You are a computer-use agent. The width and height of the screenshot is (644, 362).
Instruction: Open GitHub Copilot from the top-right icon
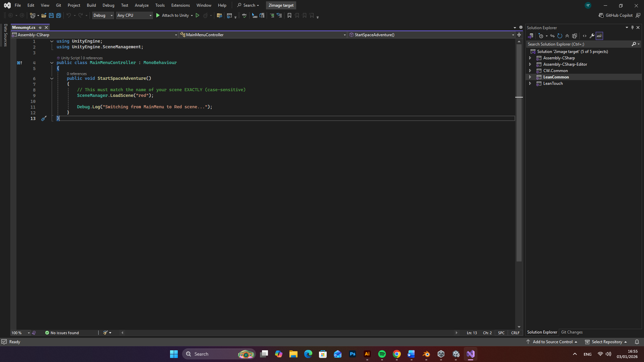616,15
